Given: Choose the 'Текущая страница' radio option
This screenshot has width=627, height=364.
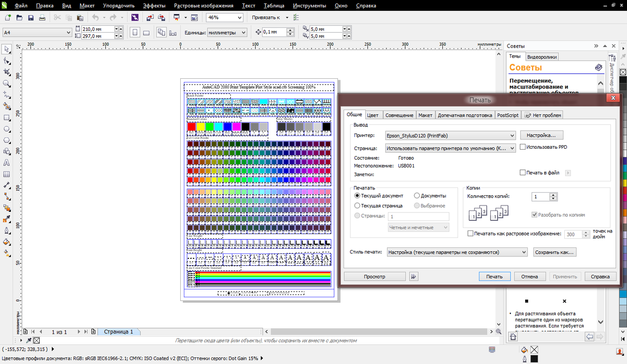Looking at the screenshot, I should click(x=357, y=206).
